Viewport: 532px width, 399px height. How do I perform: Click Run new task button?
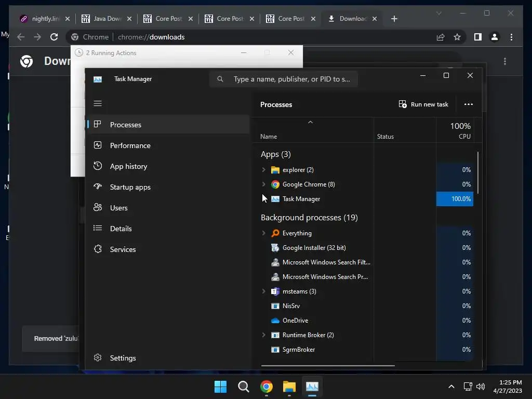tap(423, 104)
